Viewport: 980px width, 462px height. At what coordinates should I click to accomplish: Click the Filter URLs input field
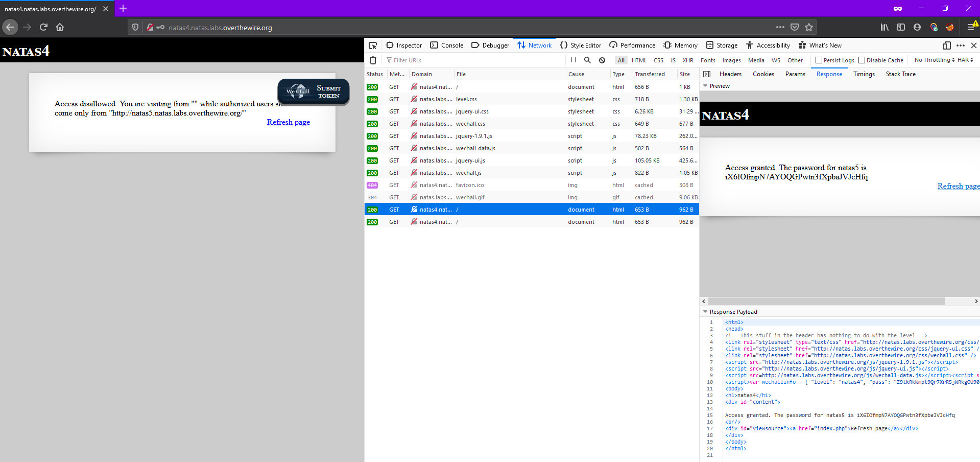tap(475, 60)
